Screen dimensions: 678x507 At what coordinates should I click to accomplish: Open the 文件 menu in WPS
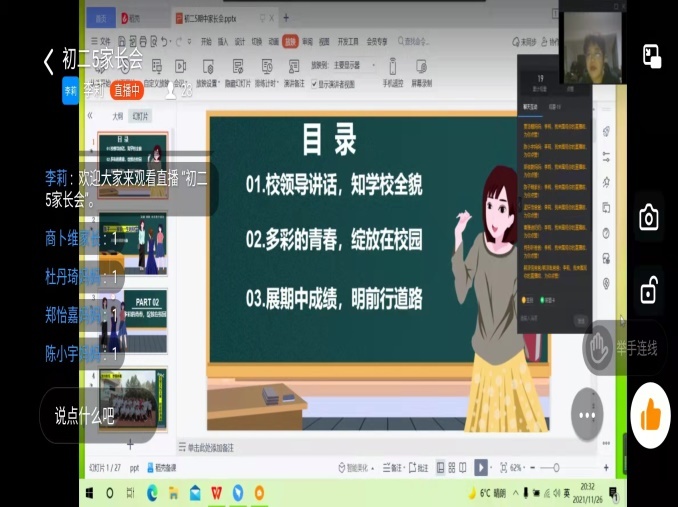click(x=100, y=41)
